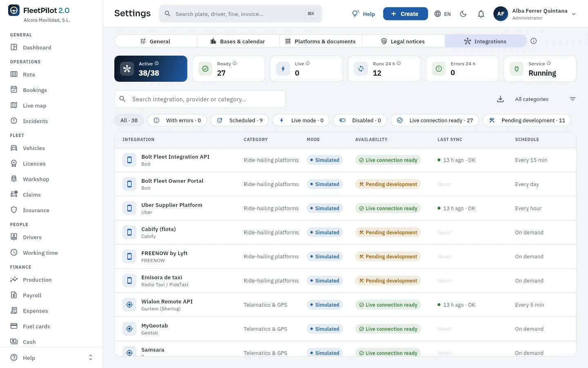Open Legal notices tab
This screenshot has width=588, height=368.
[403, 41]
